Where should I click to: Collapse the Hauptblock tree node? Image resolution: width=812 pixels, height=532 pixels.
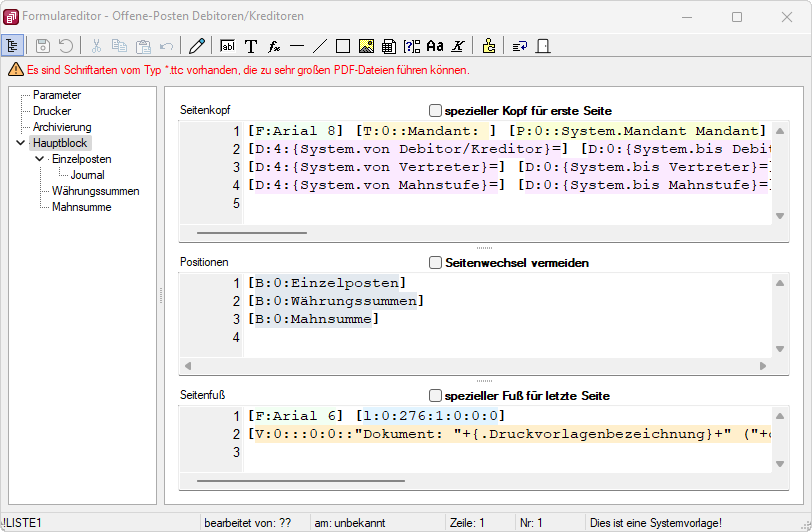pyautogui.click(x=21, y=143)
